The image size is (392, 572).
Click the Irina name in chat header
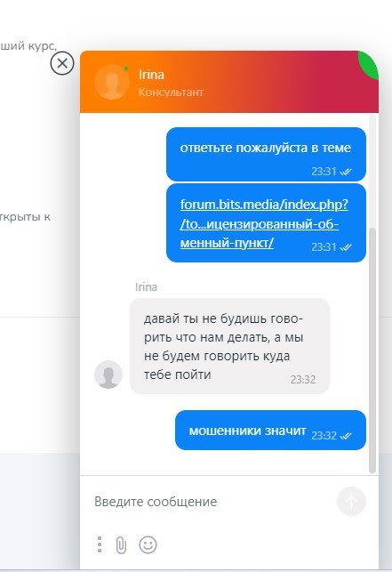click(151, 75)
